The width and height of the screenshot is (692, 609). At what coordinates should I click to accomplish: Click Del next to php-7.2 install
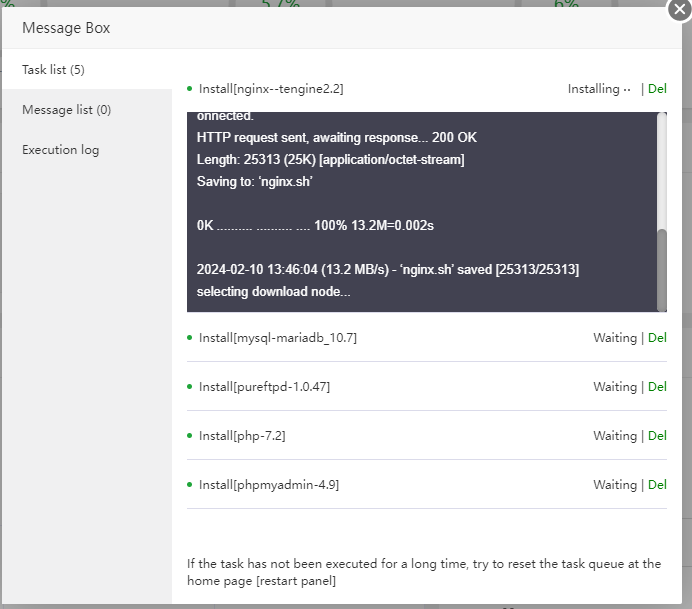(657, 436)
